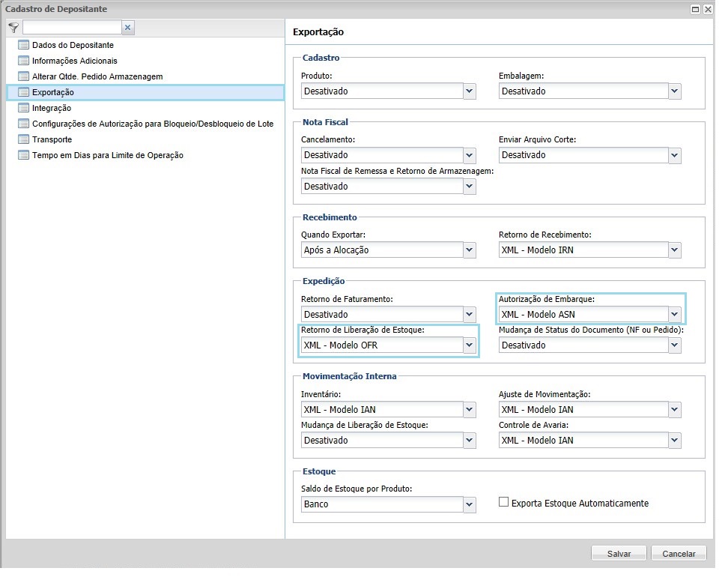
Task: Click the Integração list icon
Action: coord(22,108)
